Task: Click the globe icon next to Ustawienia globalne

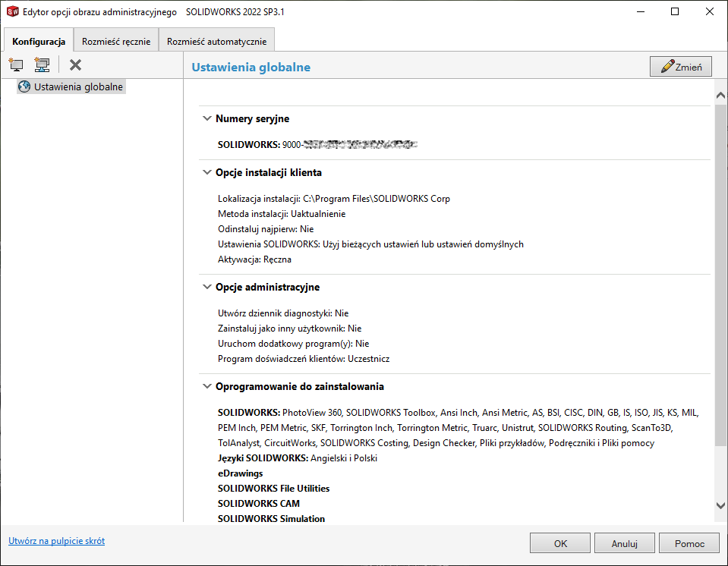Action: [x=24, y=86]
